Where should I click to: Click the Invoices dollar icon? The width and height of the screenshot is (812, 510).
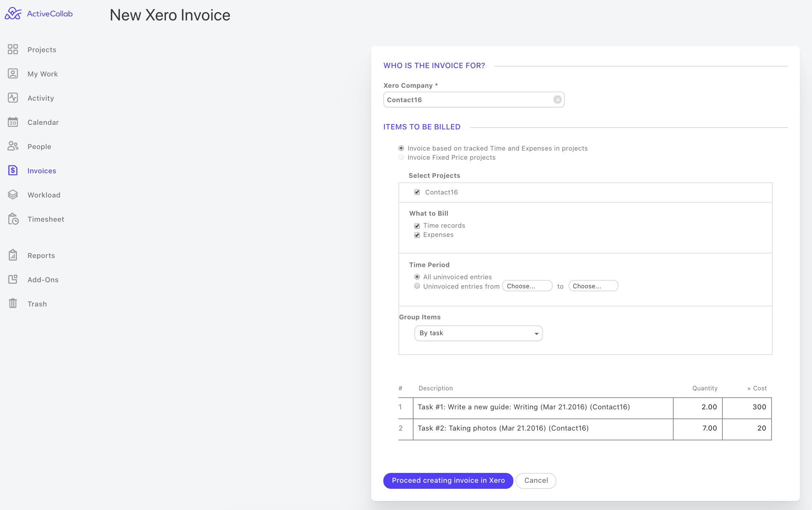13,170
